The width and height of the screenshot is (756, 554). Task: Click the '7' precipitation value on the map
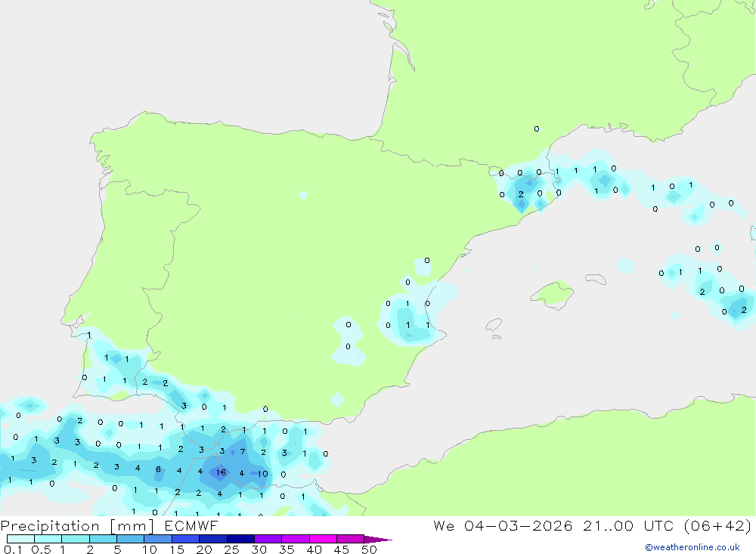coord(243,452)
